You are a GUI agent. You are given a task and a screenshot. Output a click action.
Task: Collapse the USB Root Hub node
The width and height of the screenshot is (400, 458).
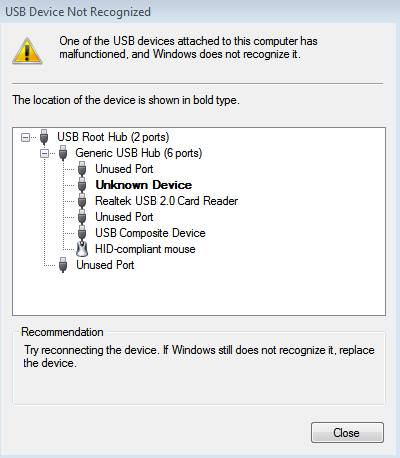(25, 137)
